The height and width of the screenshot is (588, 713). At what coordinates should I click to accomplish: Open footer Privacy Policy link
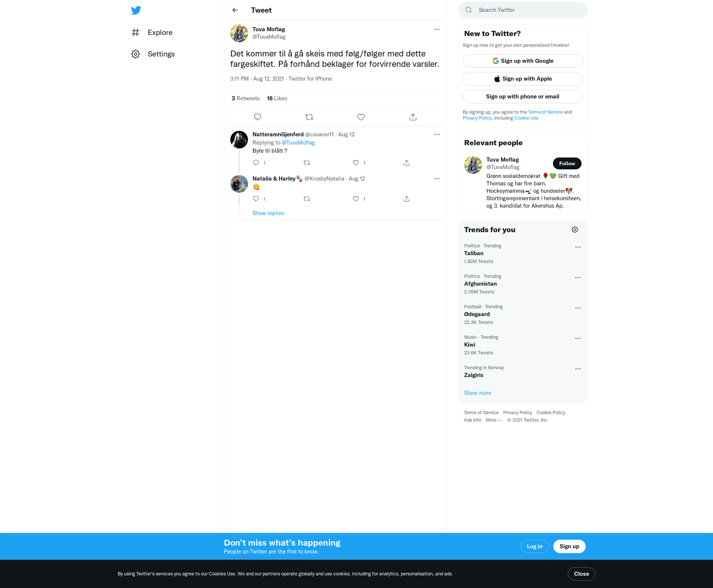[x=518, y=413]
